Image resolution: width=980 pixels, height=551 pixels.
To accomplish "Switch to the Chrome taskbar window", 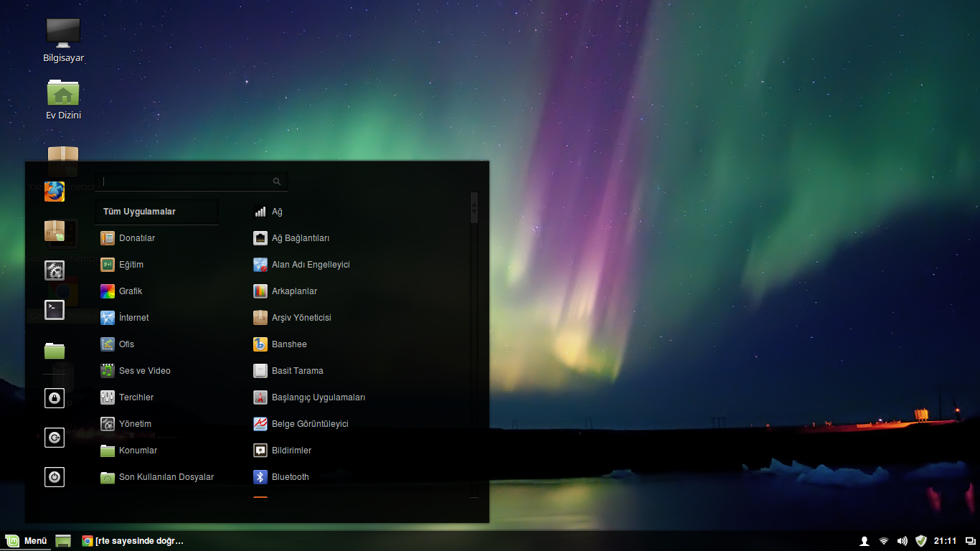I will point(133,541).
